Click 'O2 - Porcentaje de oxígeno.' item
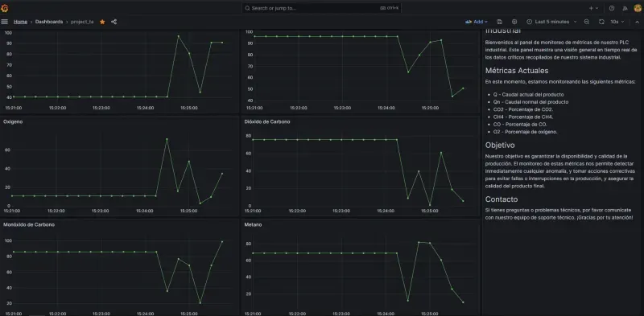 pyautogui.click(x=526, y=132)
